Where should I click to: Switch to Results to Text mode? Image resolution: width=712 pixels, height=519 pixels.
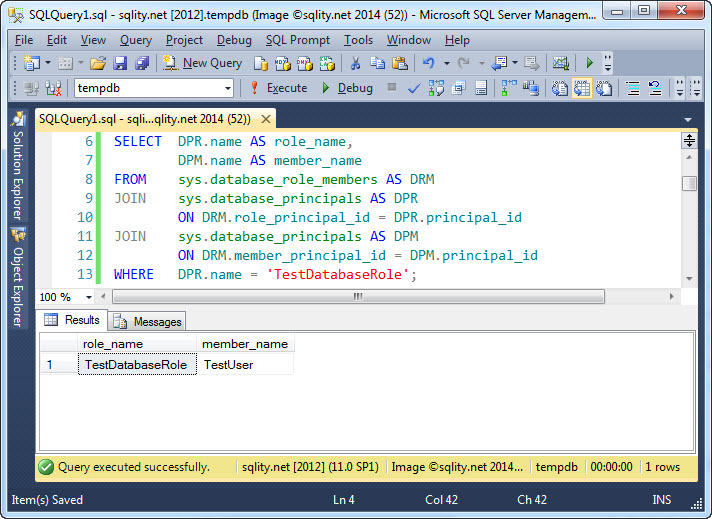click(559, 88)
